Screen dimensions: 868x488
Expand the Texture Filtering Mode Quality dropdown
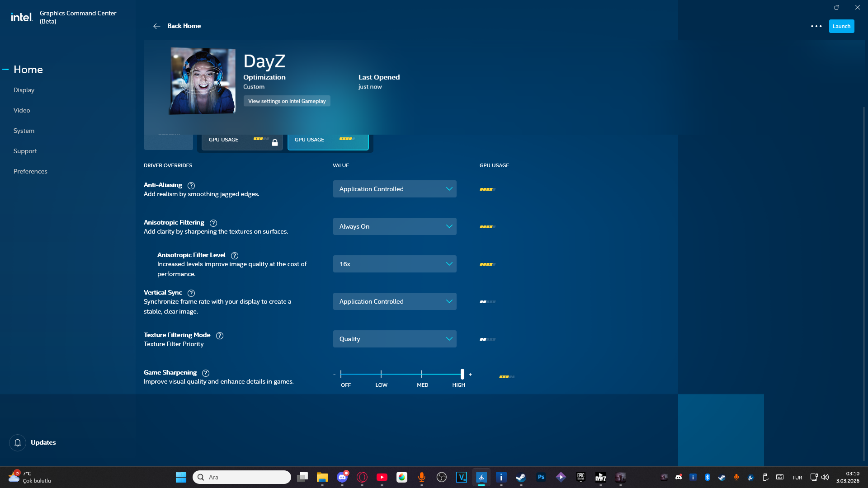(395, 339)
